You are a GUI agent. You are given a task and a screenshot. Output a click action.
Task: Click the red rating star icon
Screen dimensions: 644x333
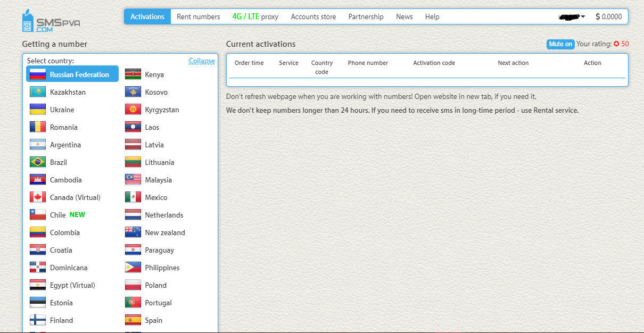[616, 44]
